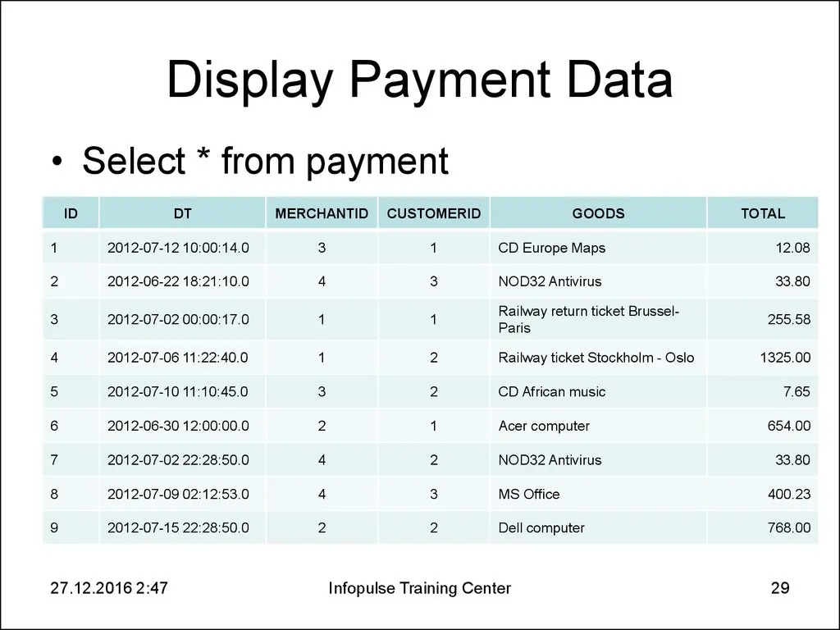
Task: Click the total value 7.65
Action: (x=797, y=391)
